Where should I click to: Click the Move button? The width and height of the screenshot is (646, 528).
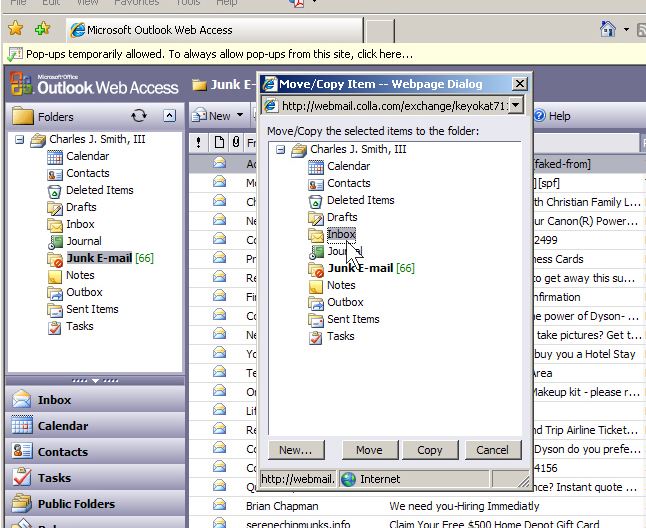point(370,450)
